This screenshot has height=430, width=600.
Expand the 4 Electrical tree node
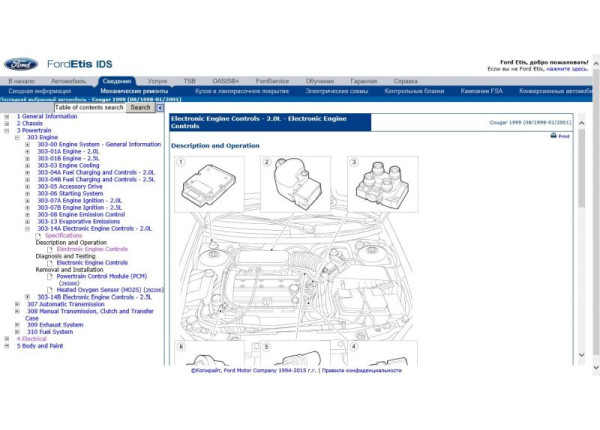click(x=6, y=338)
